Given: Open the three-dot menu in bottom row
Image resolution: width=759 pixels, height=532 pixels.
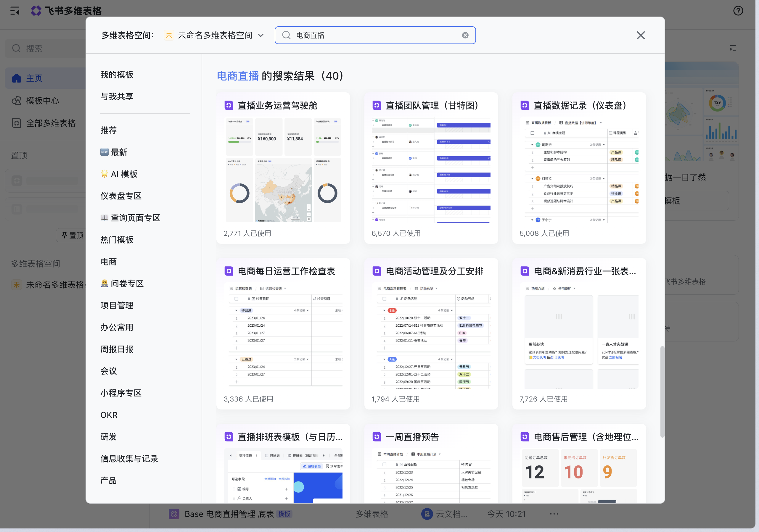Looking at the screenshot, I should coord(554,514).
